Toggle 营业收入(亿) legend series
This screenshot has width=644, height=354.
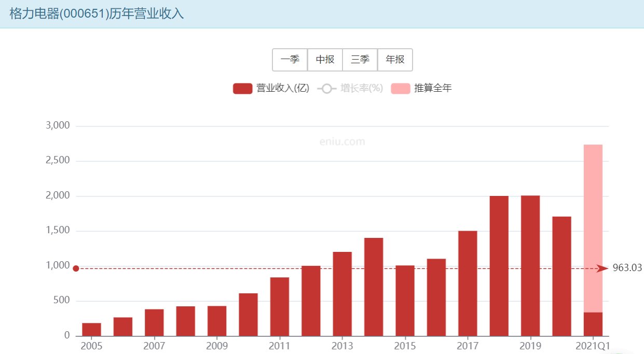(271, 88)
